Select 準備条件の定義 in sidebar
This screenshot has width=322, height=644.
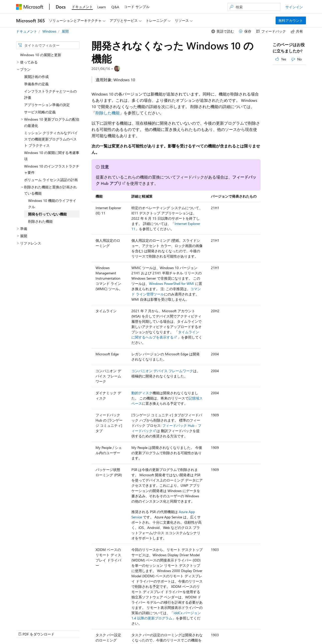[x=36, y=84]
